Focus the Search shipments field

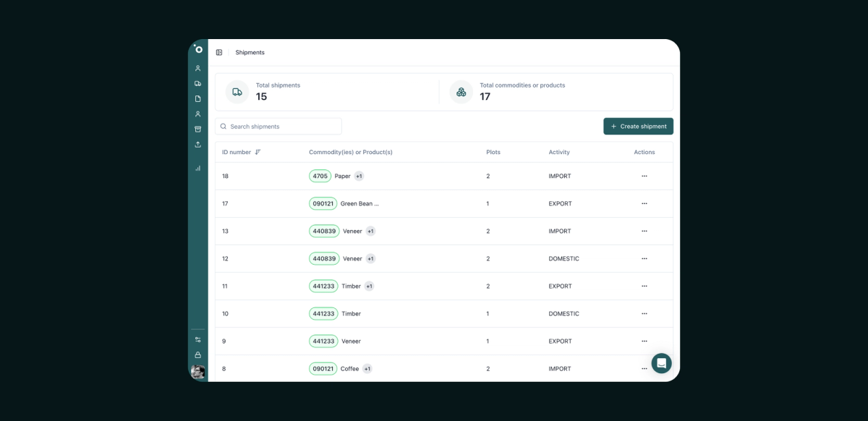pos(278,127)
